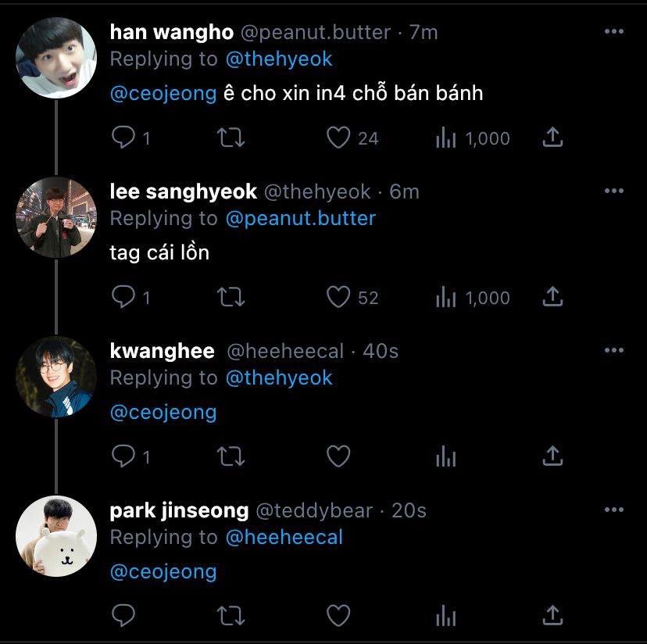Share han wangho's tweet
Screen dimensions: 647x644
point(552,138)
